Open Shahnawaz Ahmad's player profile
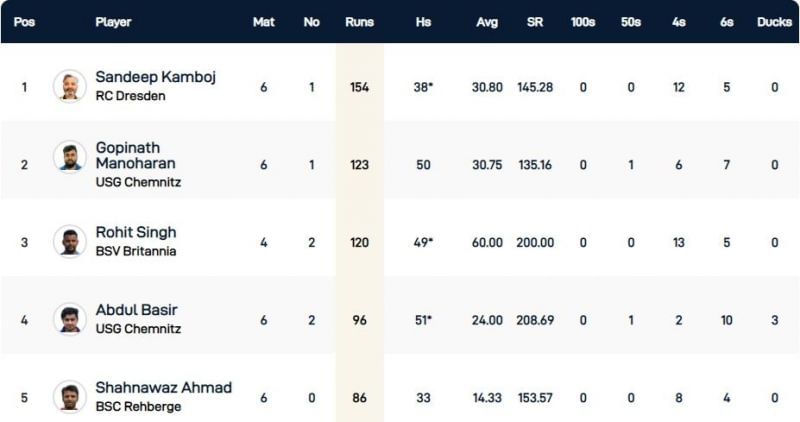This screenshot has height=422, width=800. point(164,388)
